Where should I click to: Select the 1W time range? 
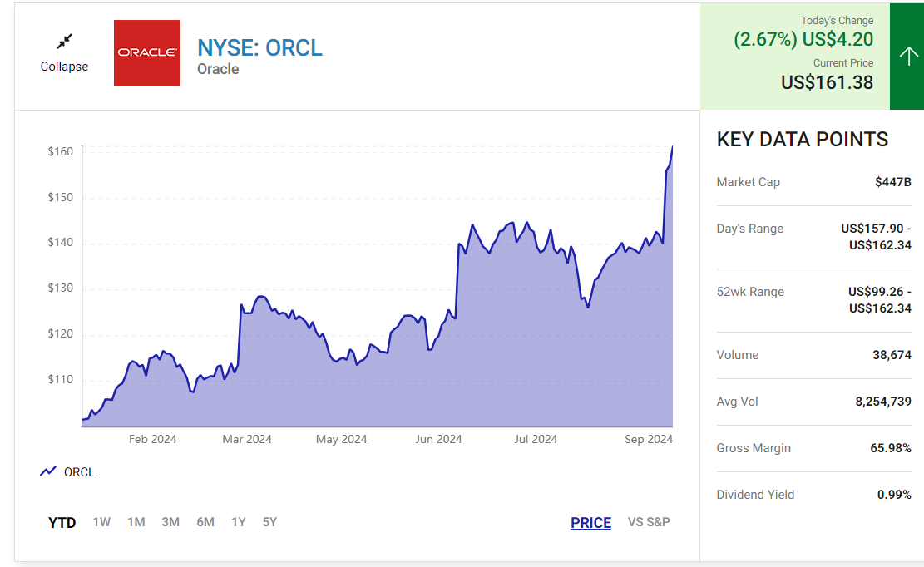point(101,521)
